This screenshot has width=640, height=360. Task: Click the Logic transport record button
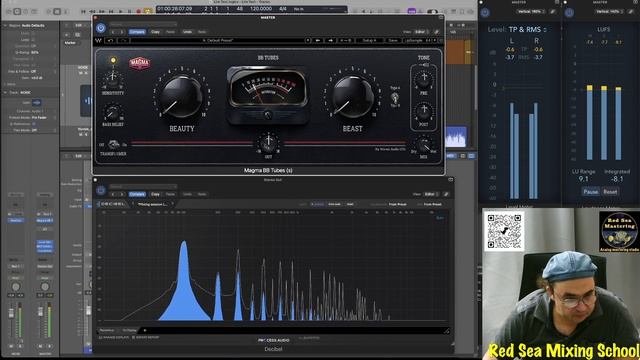139,12
